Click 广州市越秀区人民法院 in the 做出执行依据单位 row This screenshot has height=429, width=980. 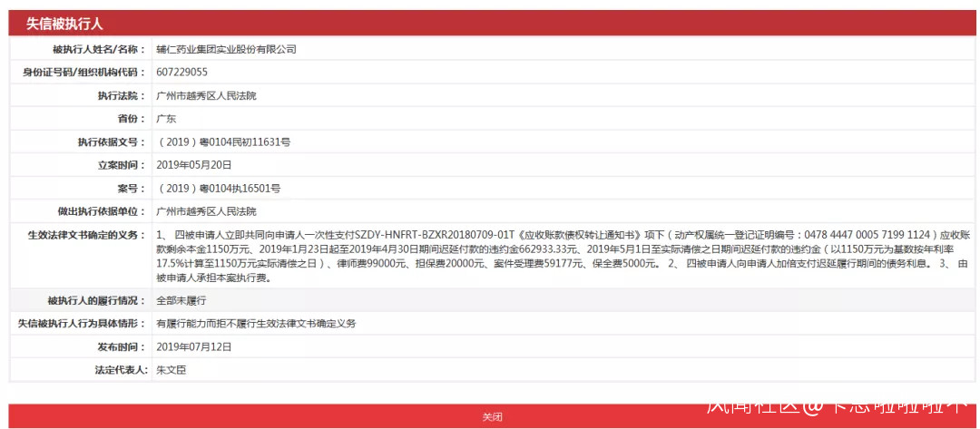pyautogui.click(x=206, y=211)
